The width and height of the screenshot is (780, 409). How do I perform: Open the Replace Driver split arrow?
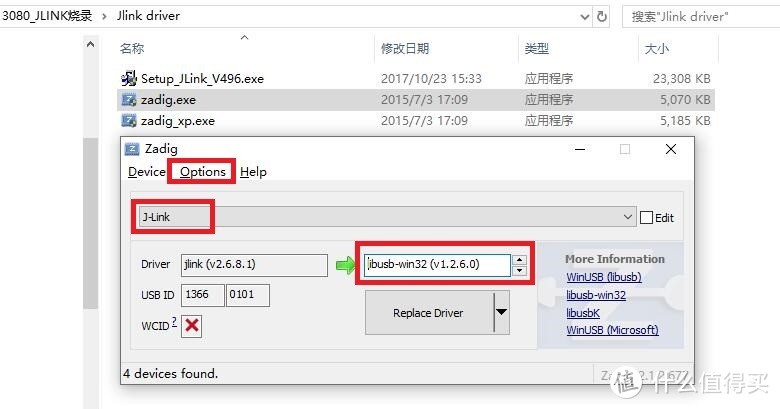click(501, 312)
